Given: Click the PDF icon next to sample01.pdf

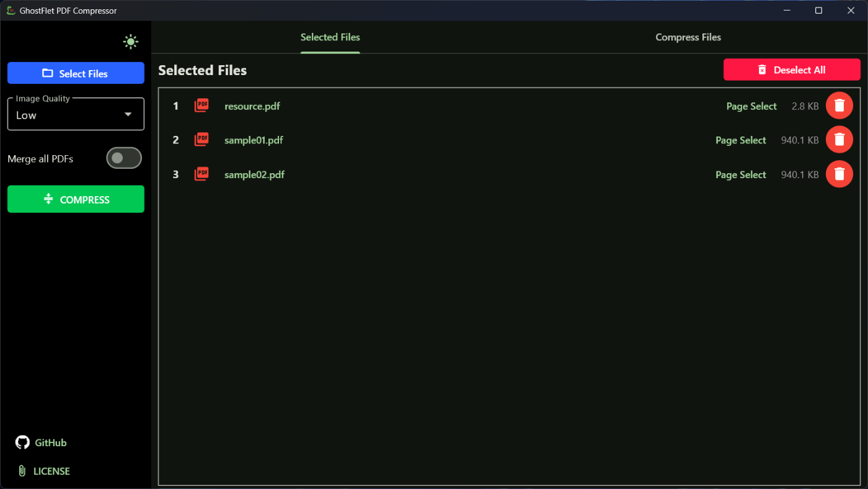Looking at the screenshot, I should coord(201,140).
